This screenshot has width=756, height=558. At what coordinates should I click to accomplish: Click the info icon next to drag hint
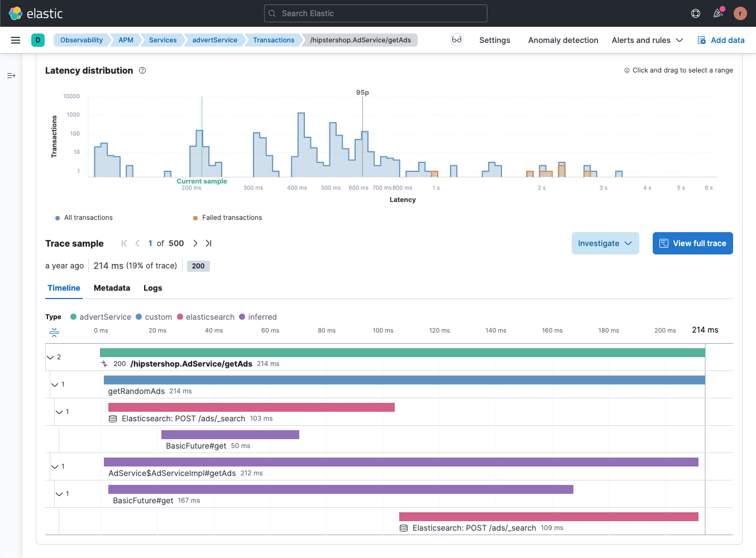627,70
